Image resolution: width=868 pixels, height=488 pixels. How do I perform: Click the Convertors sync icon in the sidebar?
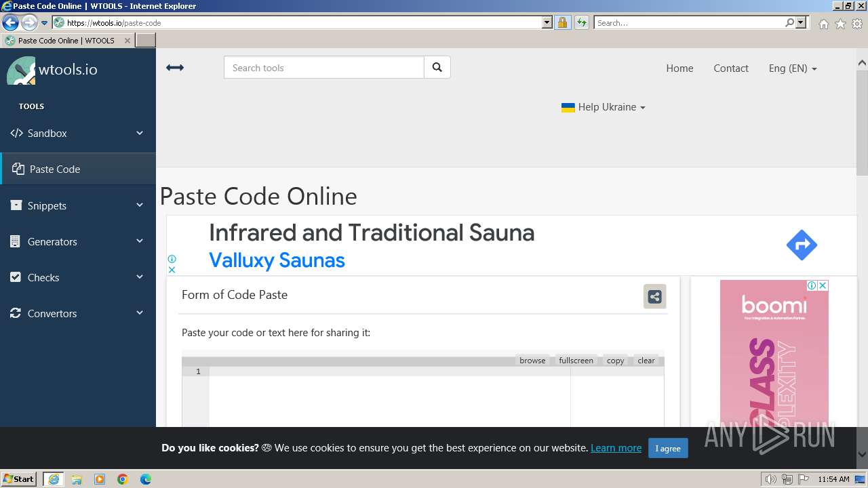click(16, 313)
